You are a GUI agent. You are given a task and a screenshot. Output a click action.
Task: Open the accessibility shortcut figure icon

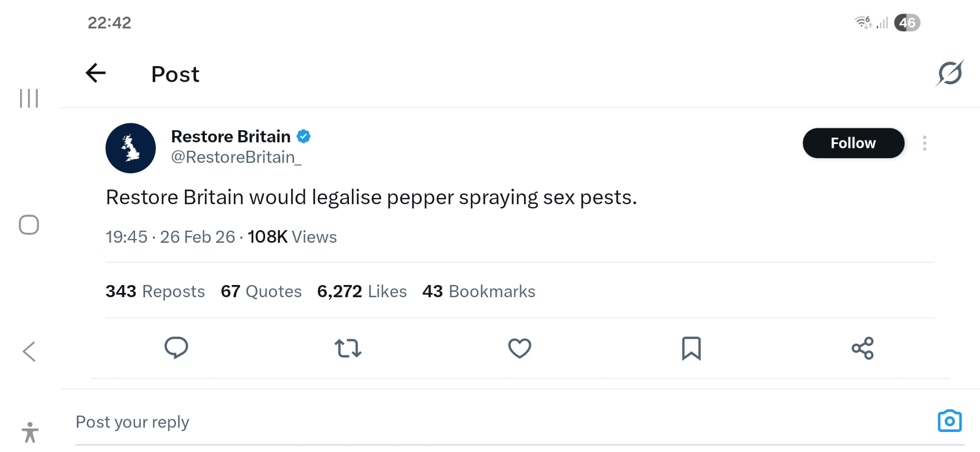(30, 432)
